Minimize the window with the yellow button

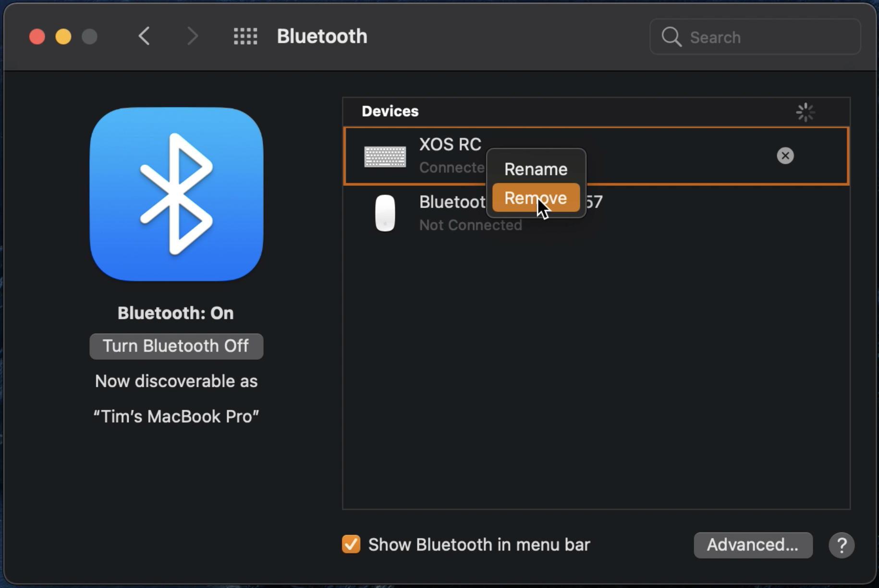[63, 37]
